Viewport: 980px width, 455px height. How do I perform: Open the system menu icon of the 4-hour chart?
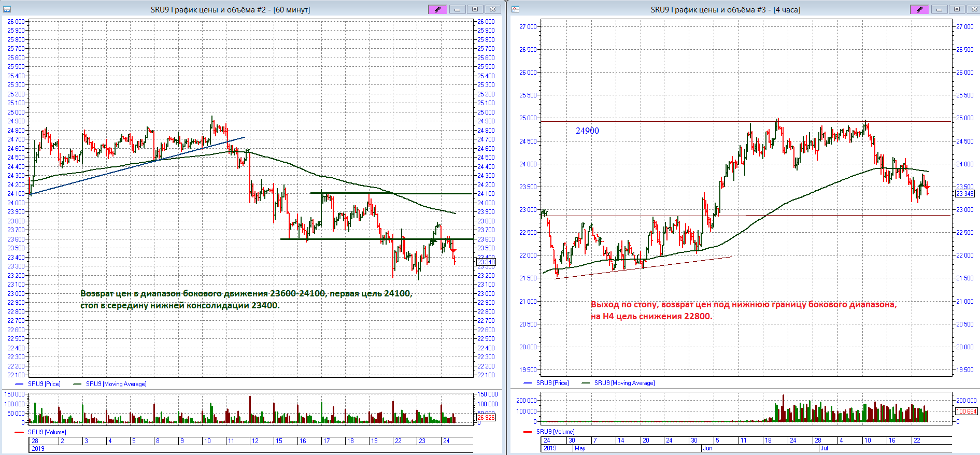coord(515,9)
